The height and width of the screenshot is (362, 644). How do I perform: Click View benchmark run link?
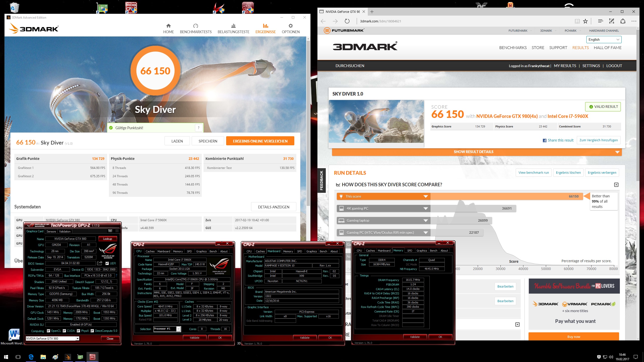tap(534, 172)
